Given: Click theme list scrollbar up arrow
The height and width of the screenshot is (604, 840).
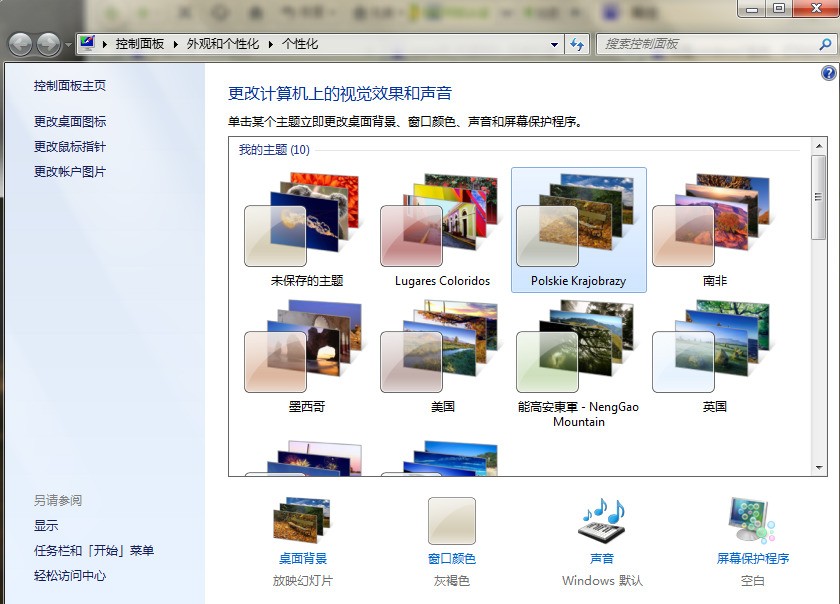Looking at the screenshot, I should click(x=819, y=146).
